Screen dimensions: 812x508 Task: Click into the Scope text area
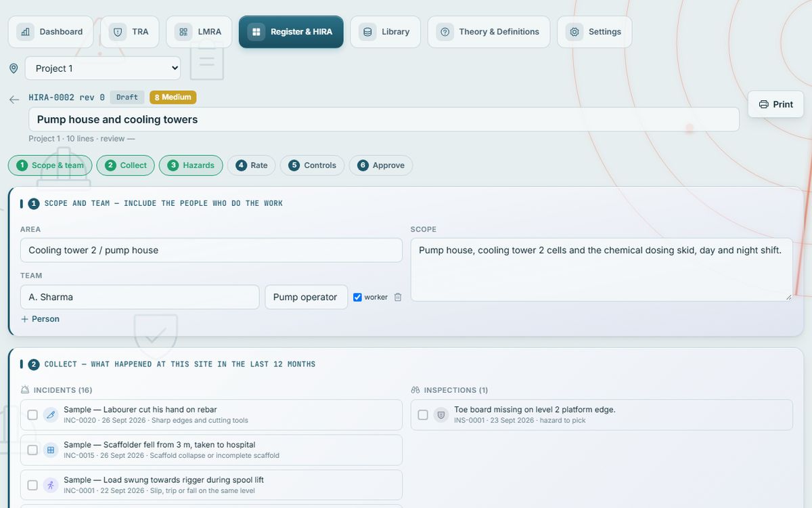(602, 270)
